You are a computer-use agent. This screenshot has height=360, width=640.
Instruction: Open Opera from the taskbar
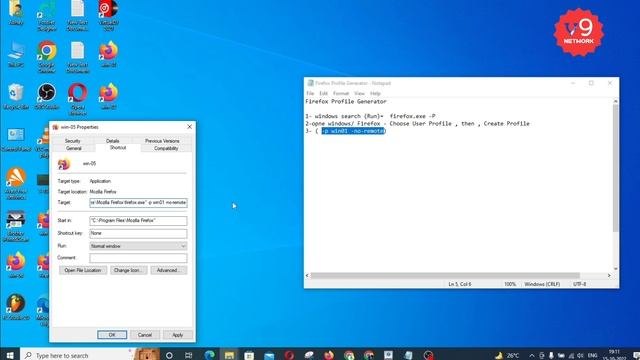289,355
